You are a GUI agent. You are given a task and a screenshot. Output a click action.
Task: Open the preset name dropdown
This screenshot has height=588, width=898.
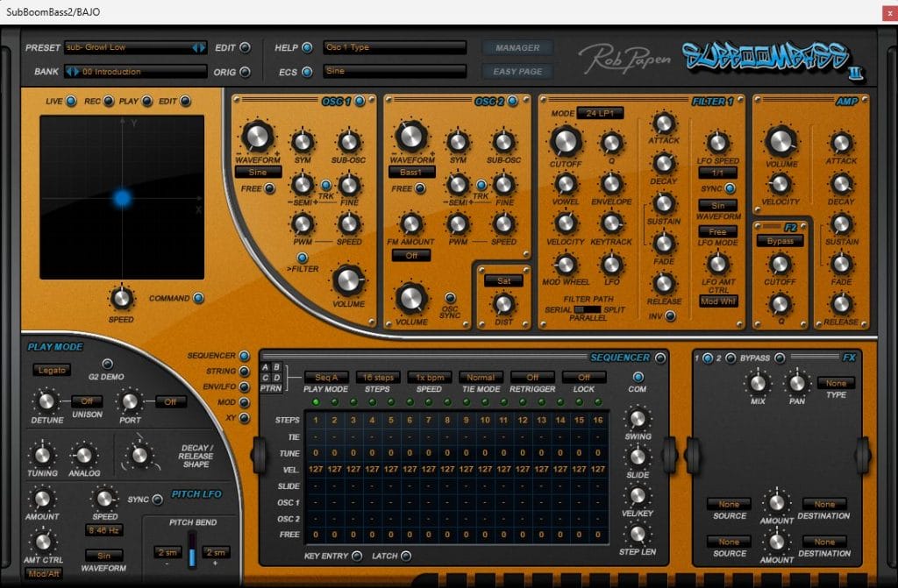[x=133, y=47]
